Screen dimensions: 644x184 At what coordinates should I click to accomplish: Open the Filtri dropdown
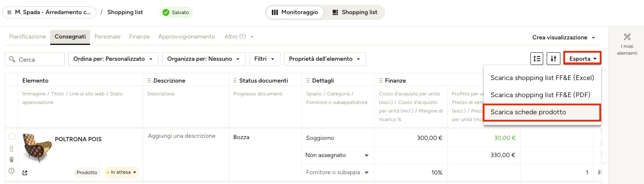pos(265,59)
